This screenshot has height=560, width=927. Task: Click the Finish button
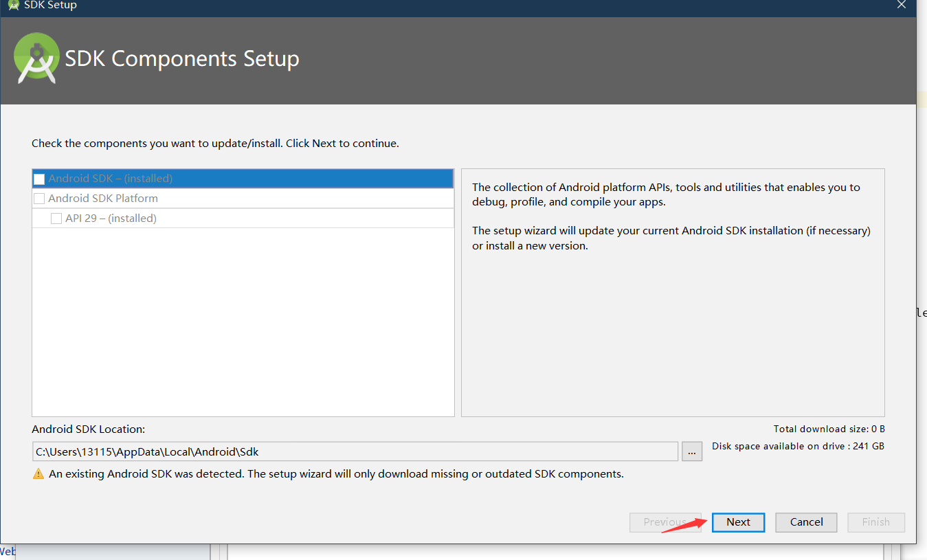point(875,522)
